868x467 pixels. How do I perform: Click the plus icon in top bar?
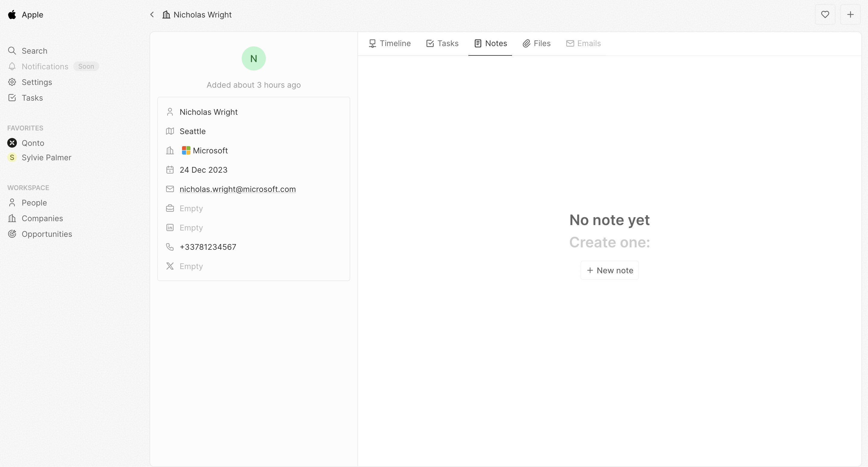[x=850, y=14]
